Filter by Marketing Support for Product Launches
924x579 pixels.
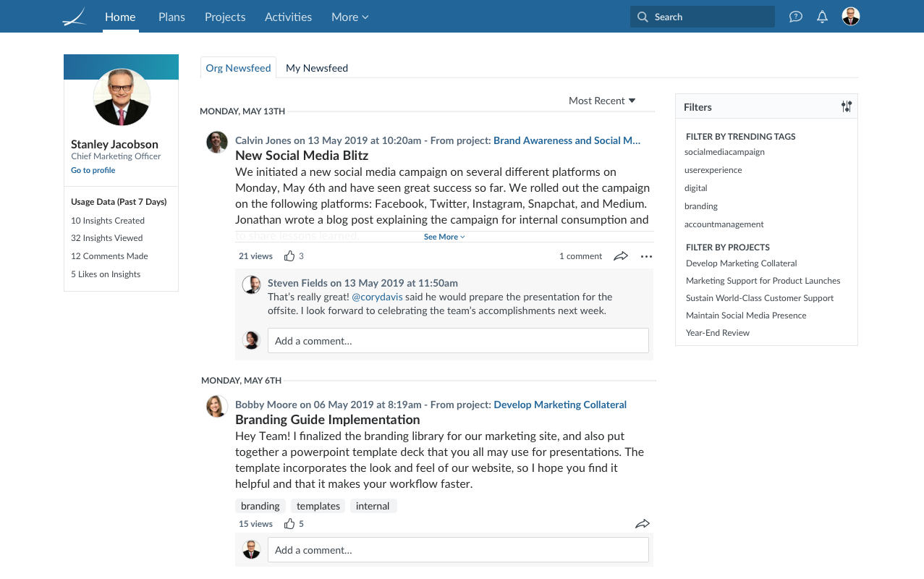(x=763, y=281)
